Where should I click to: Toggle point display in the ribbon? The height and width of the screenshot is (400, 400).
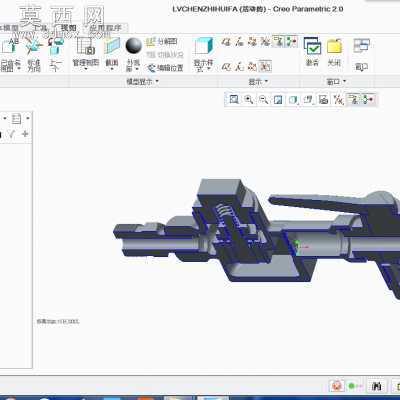[x=252, y=42]
